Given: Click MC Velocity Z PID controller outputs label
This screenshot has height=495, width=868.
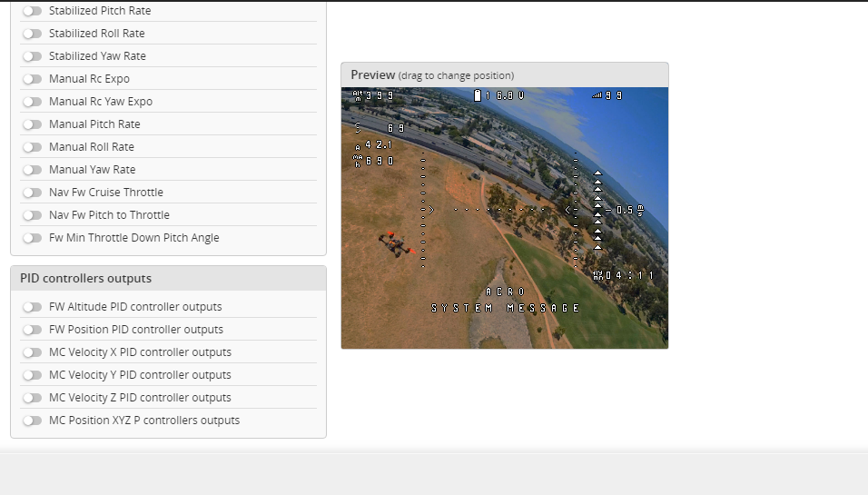Looking at the screenshot, I should [x=140, y=398].
